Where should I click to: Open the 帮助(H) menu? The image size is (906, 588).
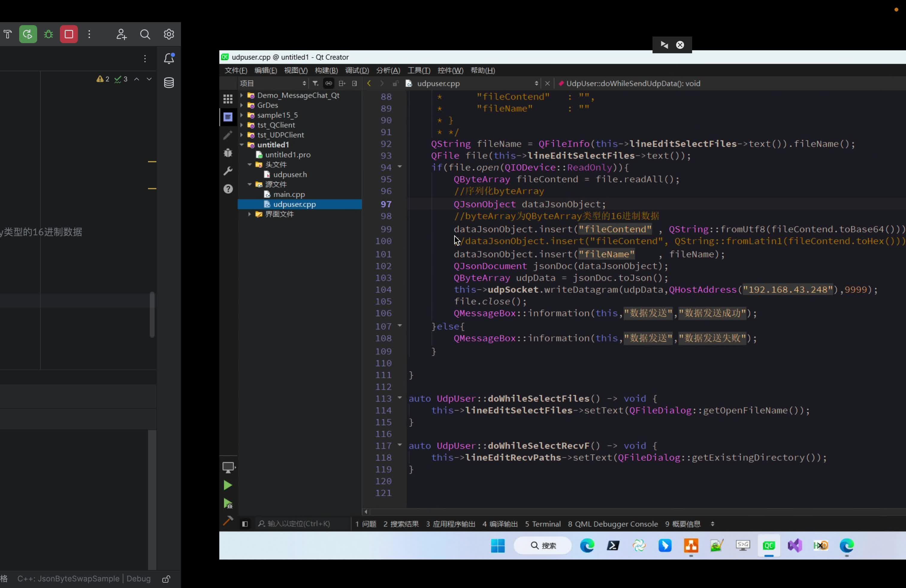tap(483, 70)
